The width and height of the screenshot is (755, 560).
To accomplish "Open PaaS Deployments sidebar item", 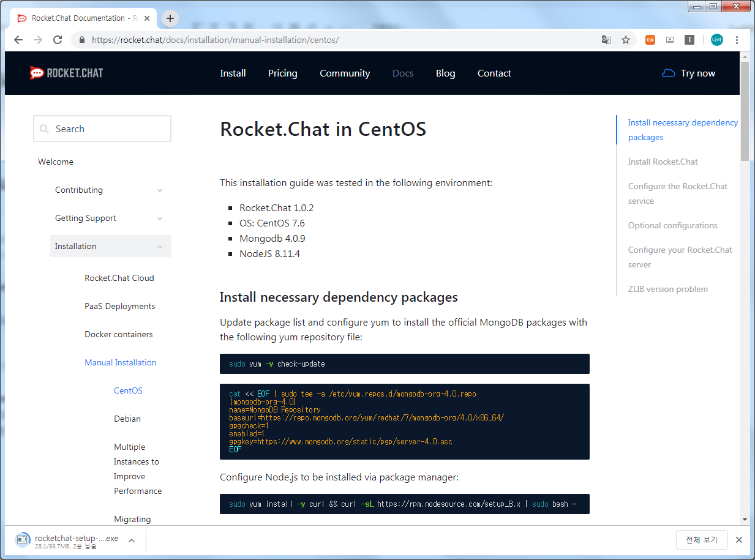I will [120, 307].
